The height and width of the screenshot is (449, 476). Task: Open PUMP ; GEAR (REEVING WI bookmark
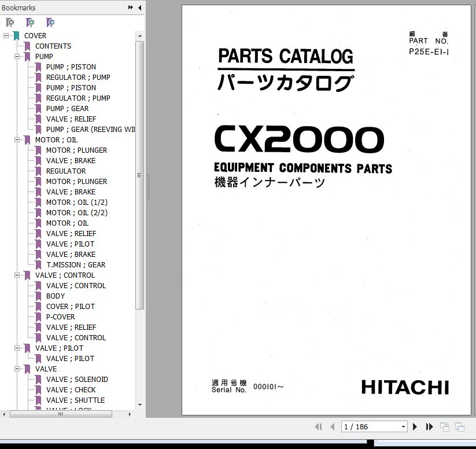(x=90, y=130)
